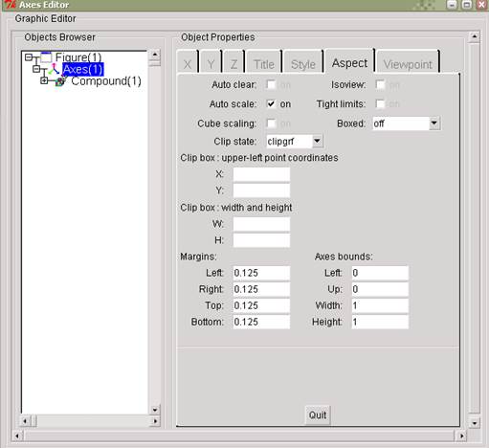Click the clip box Y coordinate field
This screenshot has height=448, width=489.
[261, 190]
